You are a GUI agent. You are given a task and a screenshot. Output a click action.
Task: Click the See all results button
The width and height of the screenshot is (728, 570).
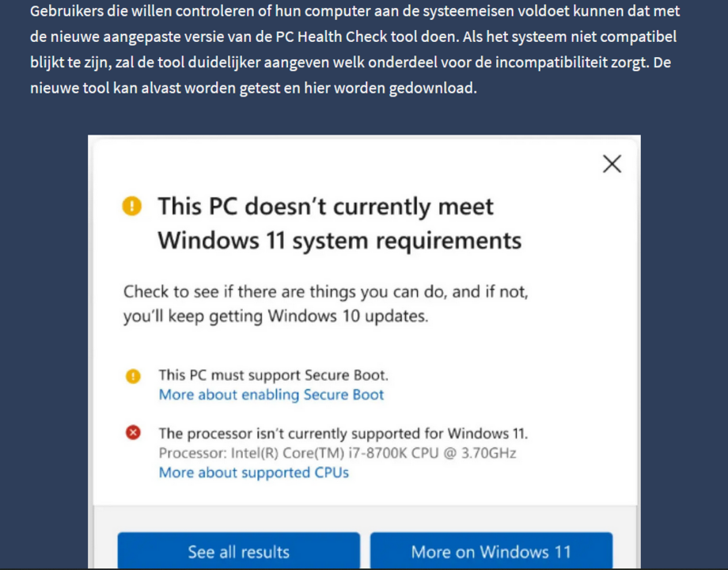(x=238, y=552)
